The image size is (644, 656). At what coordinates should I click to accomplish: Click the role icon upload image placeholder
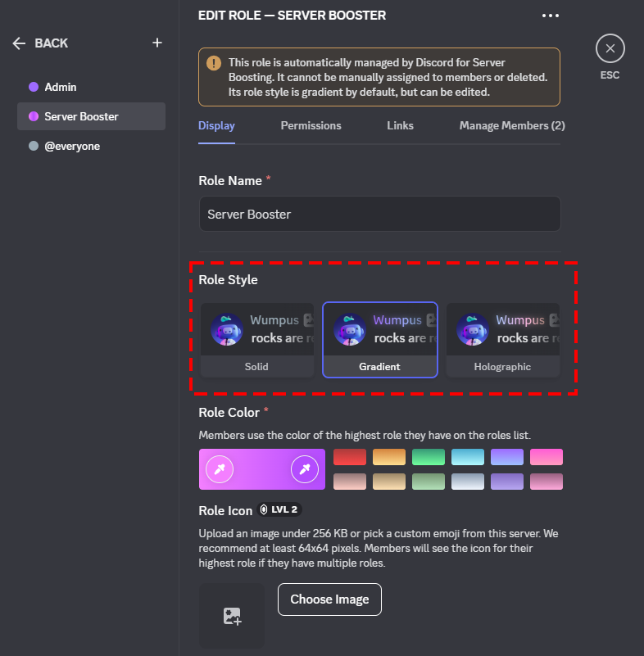(x=232, y=616)
